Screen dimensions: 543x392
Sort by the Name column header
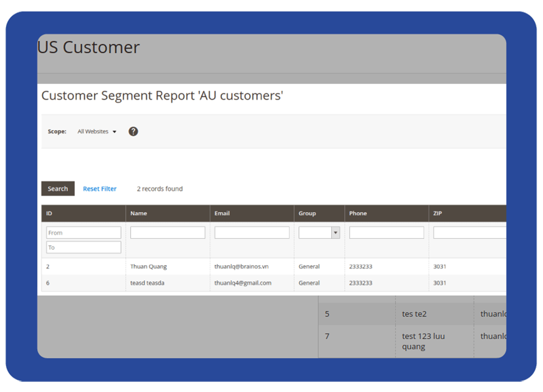coord(138,213)
